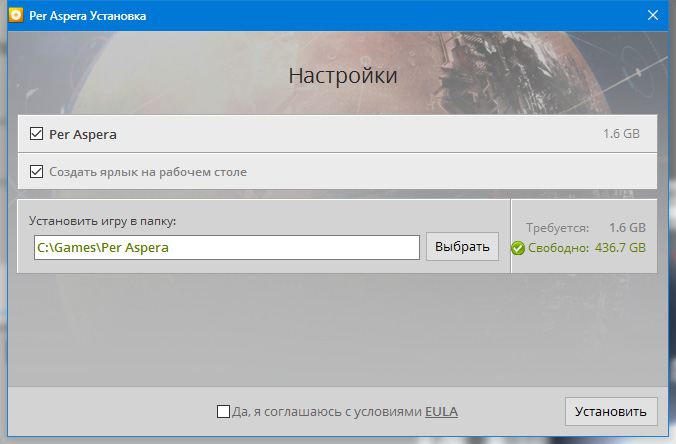Open the EULA link
Screen dimensions: 676x444
[441, 412]
